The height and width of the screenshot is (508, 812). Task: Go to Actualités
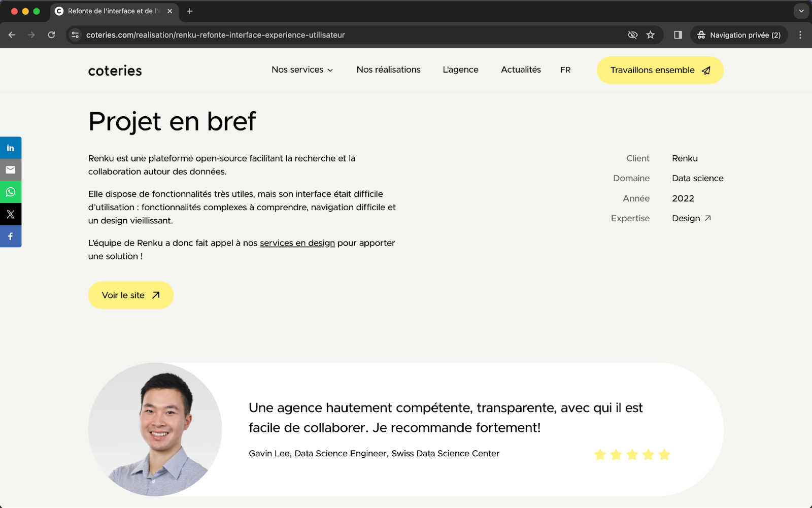(x=521, y=70)
